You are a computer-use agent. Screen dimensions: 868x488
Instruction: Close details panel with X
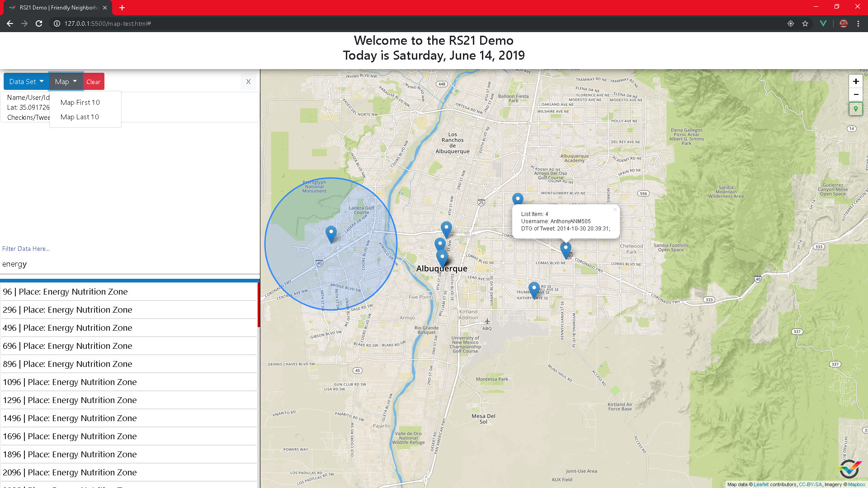[248, 81]
